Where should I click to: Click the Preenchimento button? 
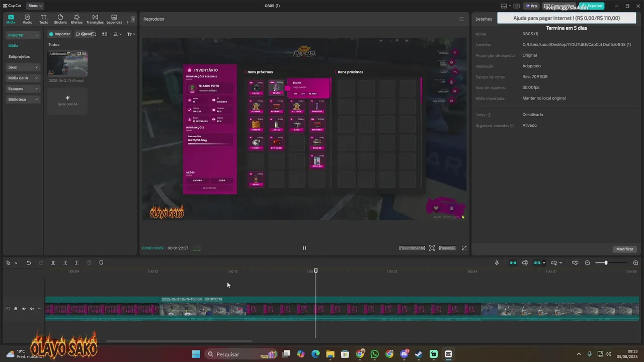click(x=412, y=248)
